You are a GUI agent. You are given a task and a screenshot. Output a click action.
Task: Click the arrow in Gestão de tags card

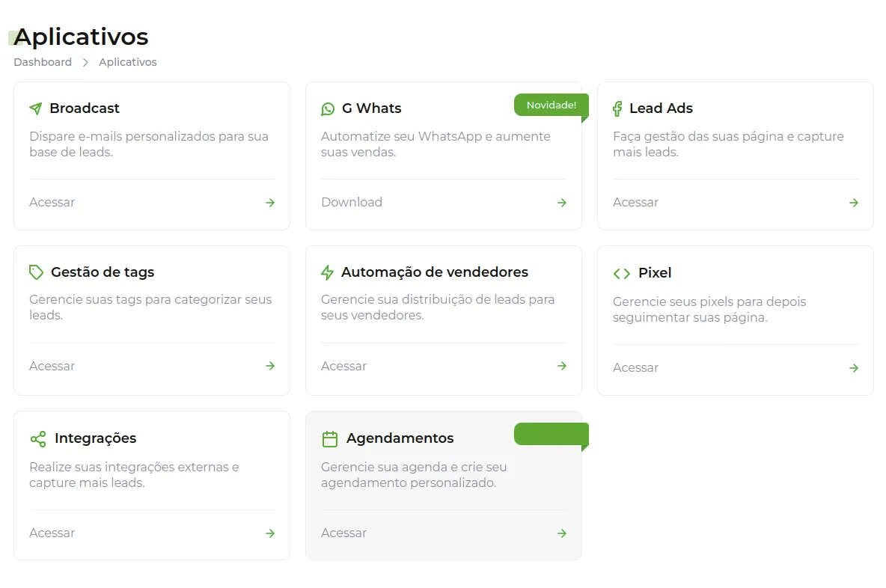tap(270, 366)
